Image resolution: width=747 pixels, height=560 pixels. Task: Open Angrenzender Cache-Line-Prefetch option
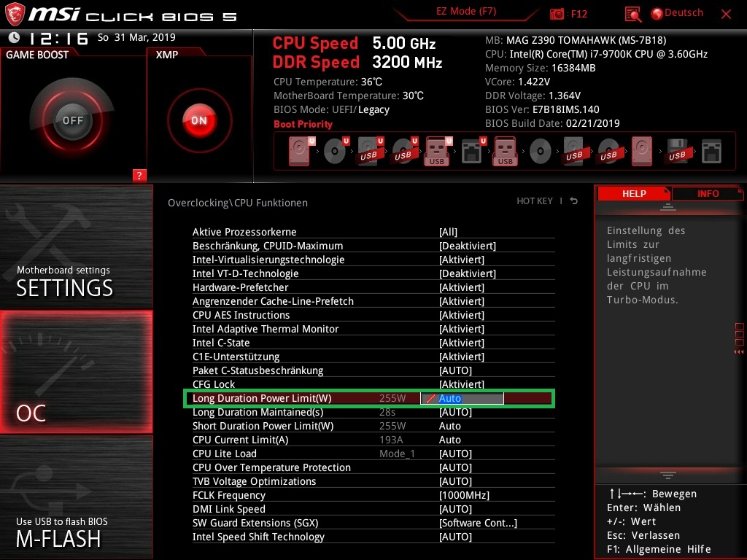(373, 301)
